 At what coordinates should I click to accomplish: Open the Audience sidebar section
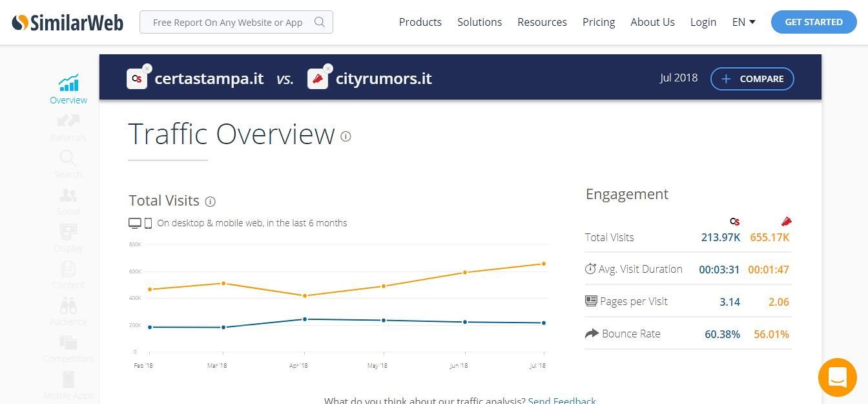coord(68,312)
